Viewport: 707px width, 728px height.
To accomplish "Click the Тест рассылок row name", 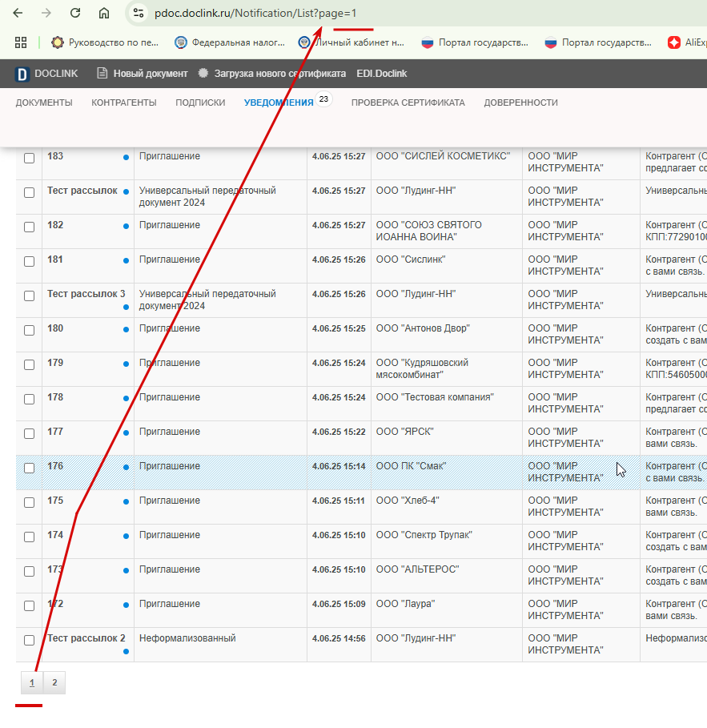I will pyautogui.click(x=82, y=191).
